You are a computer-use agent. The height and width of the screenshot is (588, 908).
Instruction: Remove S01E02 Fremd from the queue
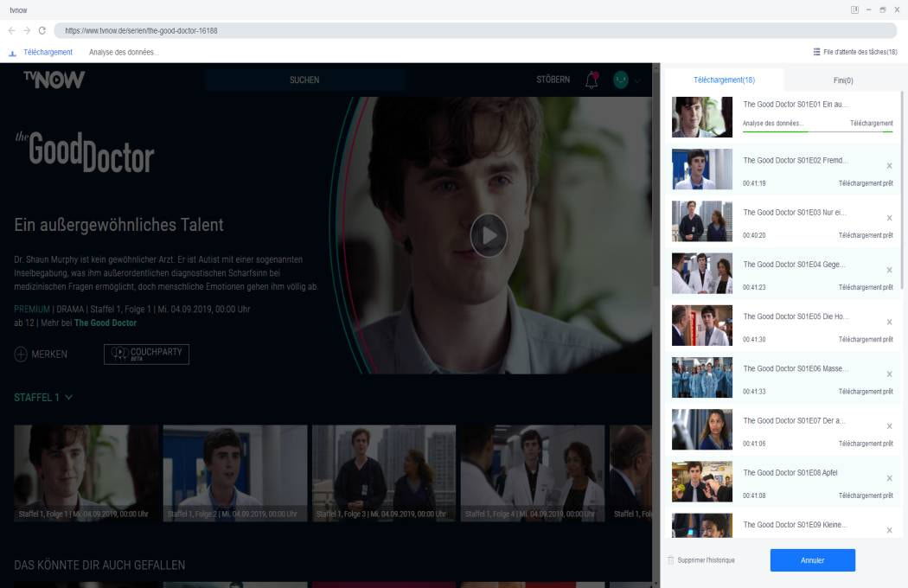coord(890,166)
